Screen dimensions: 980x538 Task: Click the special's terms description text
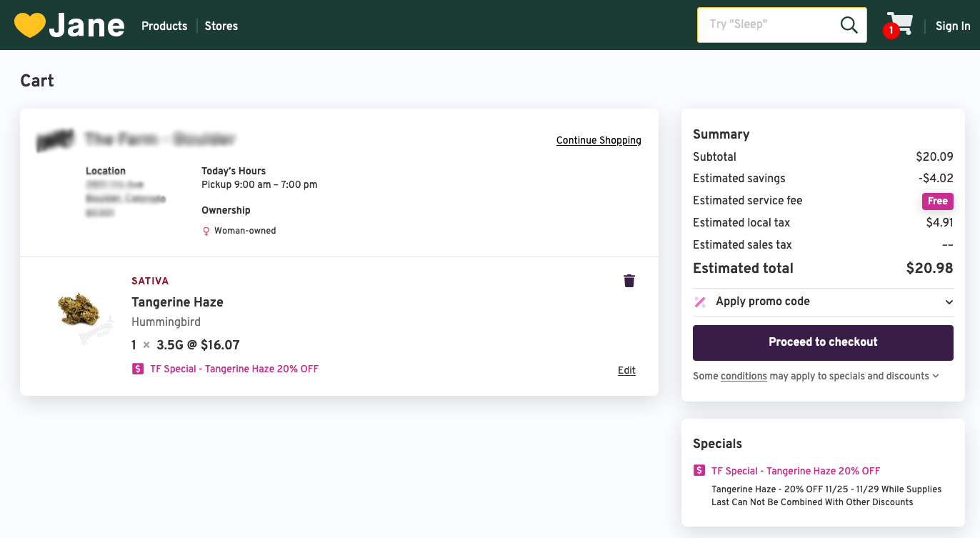826,496
